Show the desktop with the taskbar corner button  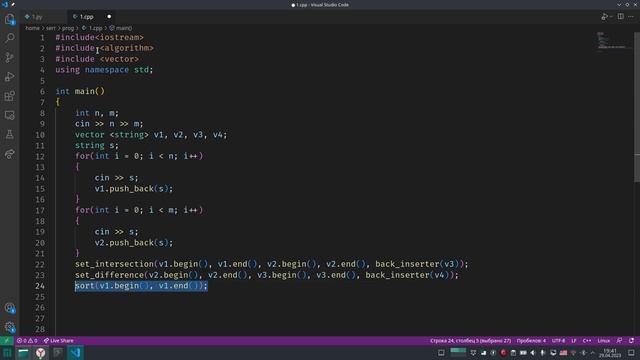[x=631, y=353]
